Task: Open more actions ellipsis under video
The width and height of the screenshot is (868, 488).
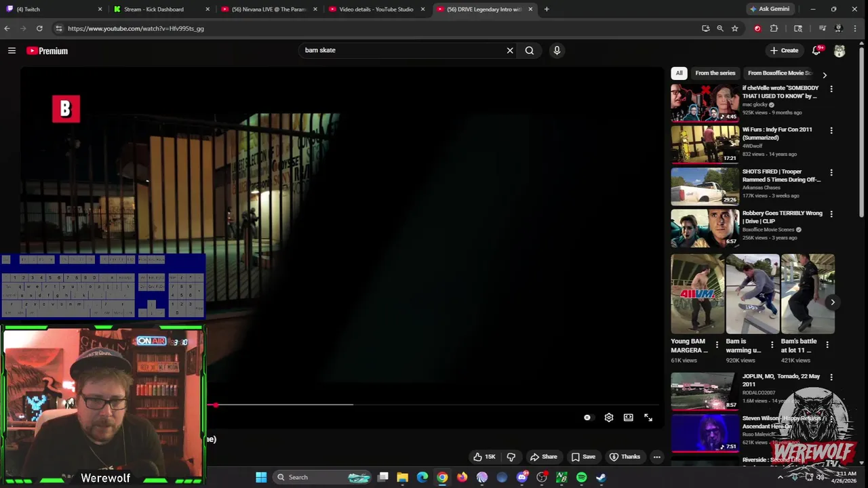Action: (656, 457)
